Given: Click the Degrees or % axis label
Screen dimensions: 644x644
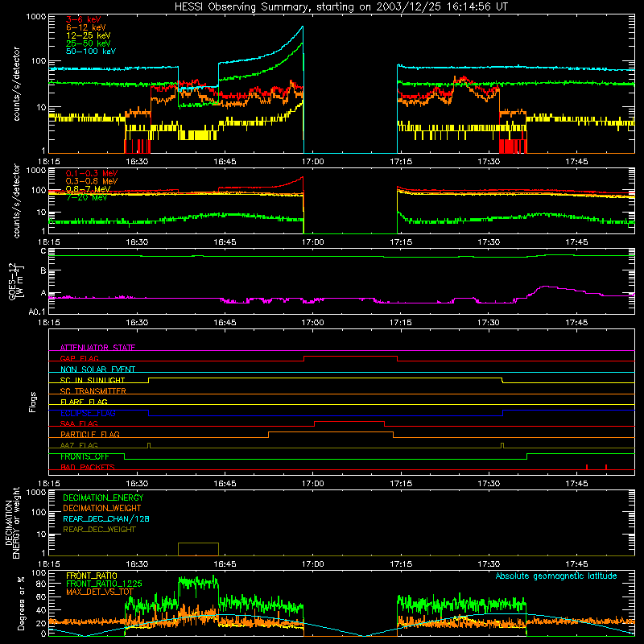Looking at the screenshot, I should click(x=22, y=603).
